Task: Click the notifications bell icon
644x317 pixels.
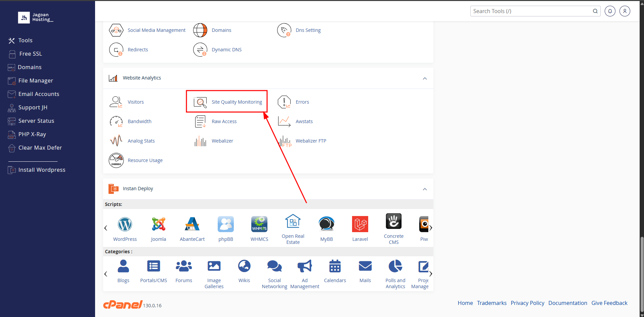Action: click(610, 11)
